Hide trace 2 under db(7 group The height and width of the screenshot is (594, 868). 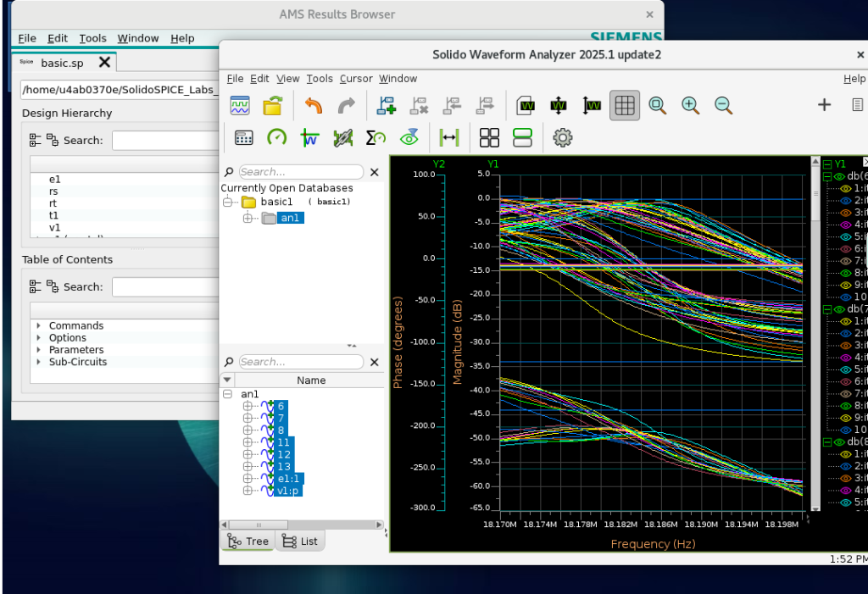click(x=846, y=333)
